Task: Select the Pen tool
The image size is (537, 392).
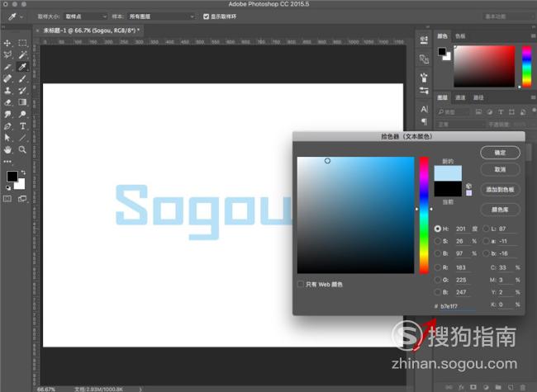Action: 7,126
